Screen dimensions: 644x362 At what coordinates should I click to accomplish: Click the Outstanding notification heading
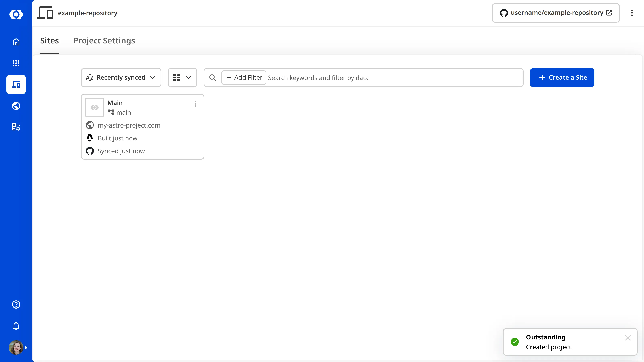546,337
